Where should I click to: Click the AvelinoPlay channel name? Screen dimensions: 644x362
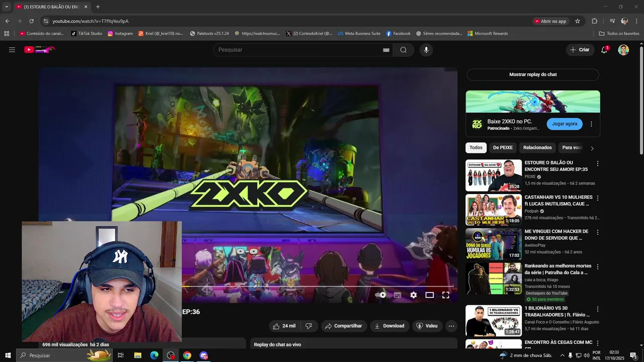tap(535, 245)
